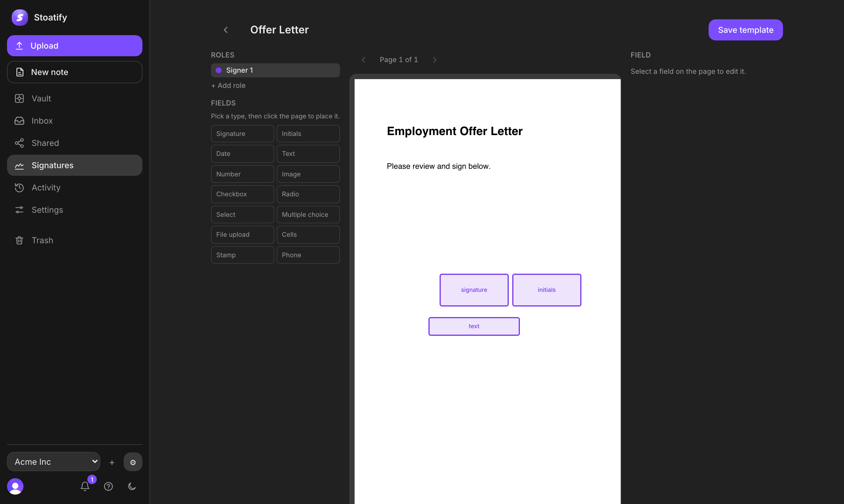
Task: Open help question mark icon
Action: click(x=108, y=486)
